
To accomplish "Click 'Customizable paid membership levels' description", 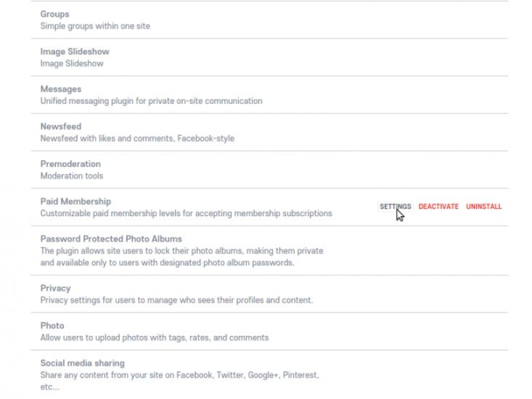I will [186, 214].
